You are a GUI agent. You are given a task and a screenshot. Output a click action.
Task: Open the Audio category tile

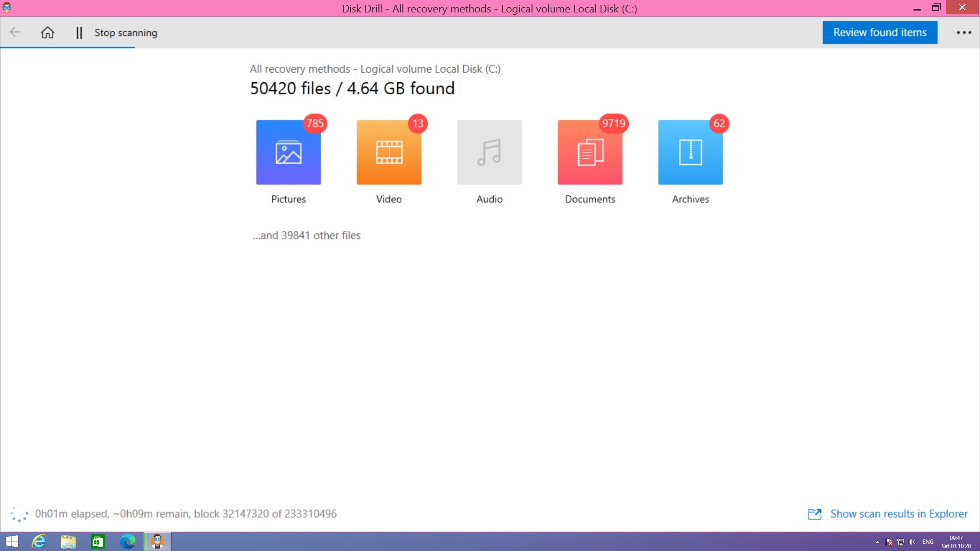click(490, 152)
